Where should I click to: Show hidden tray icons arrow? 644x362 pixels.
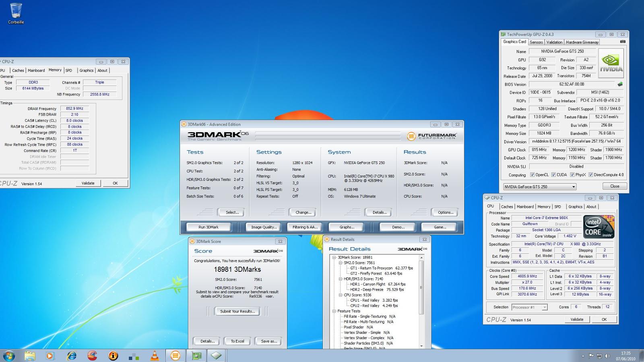tap(583, 356)
